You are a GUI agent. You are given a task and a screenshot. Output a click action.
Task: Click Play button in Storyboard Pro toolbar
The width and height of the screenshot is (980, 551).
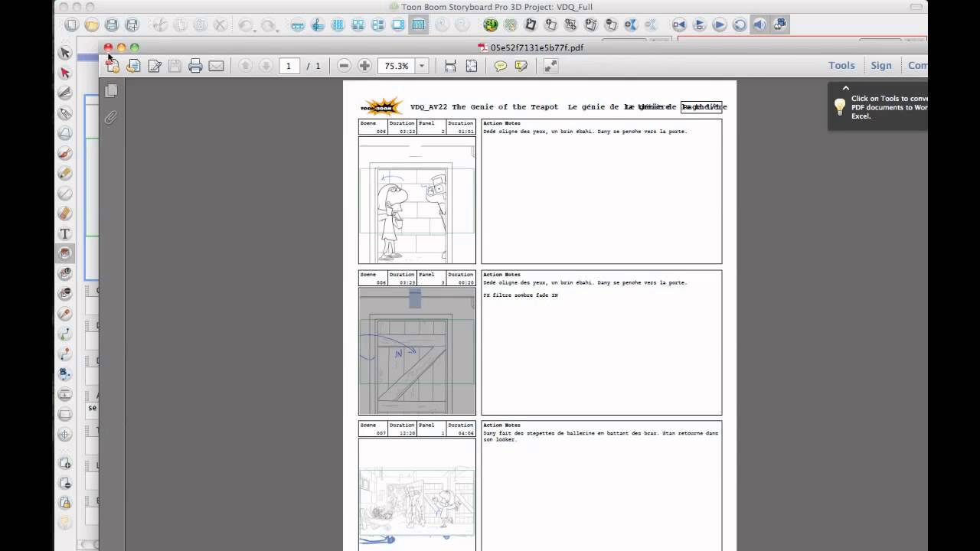(x=720, y=25)
